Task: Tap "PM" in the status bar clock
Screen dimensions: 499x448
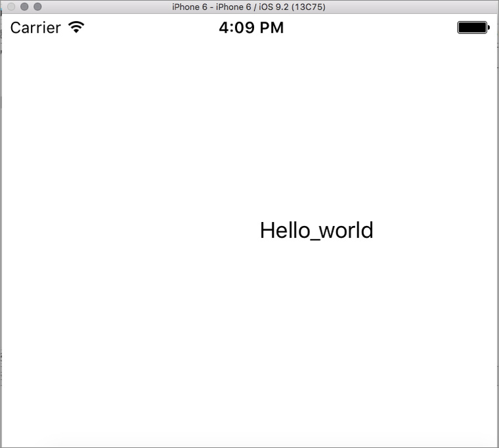Action: coord(272,28)
